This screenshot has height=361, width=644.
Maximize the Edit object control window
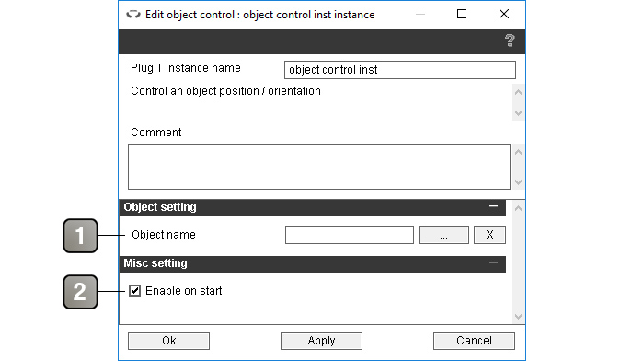pyautogui.click(x=462, y=14)
